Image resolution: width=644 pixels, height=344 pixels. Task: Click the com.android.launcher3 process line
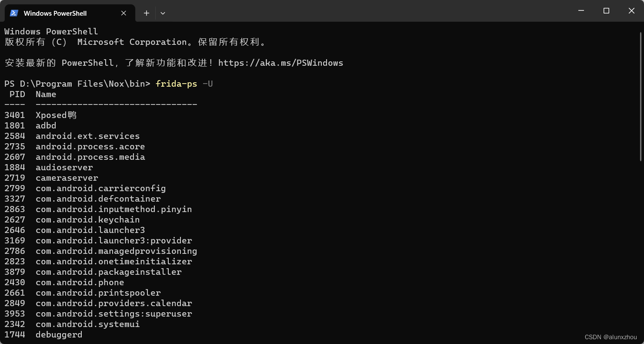[90, 230]
